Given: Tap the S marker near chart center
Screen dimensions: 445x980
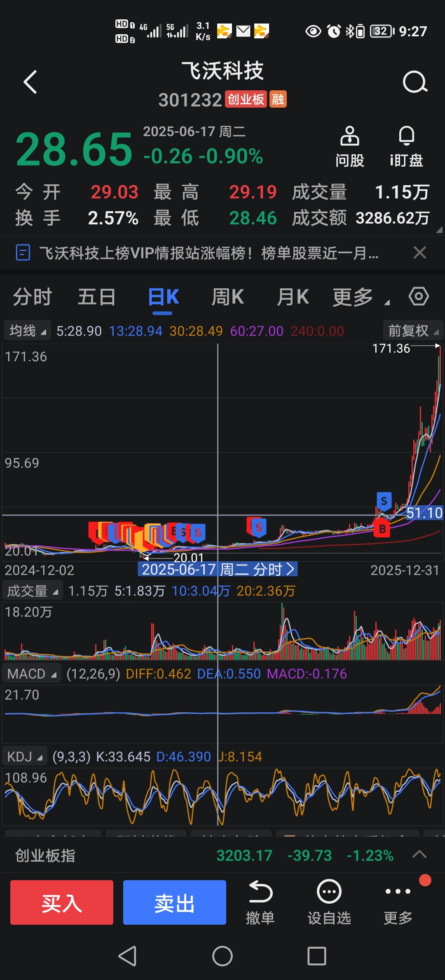Looking at the screenshot, I should [x=258, y=527].
